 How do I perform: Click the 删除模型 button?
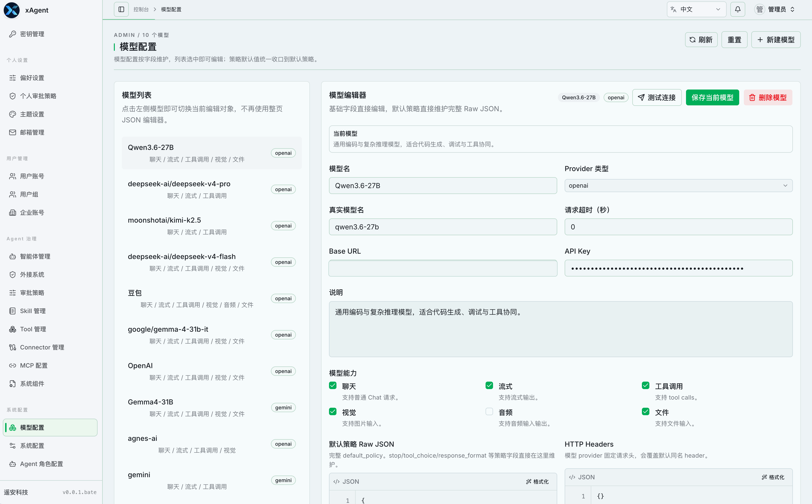768,97
